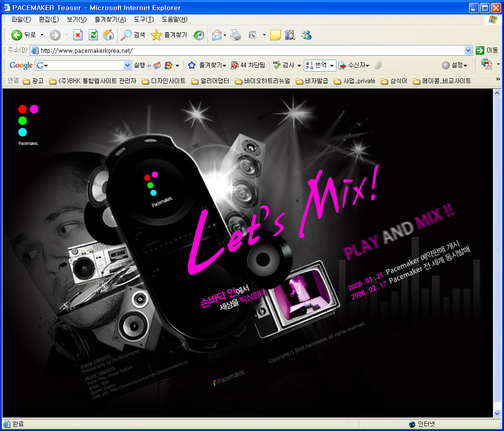Open the 즐겨찾기(A) menu
Screen dimensions: 504x431
[x=110, y=20]
